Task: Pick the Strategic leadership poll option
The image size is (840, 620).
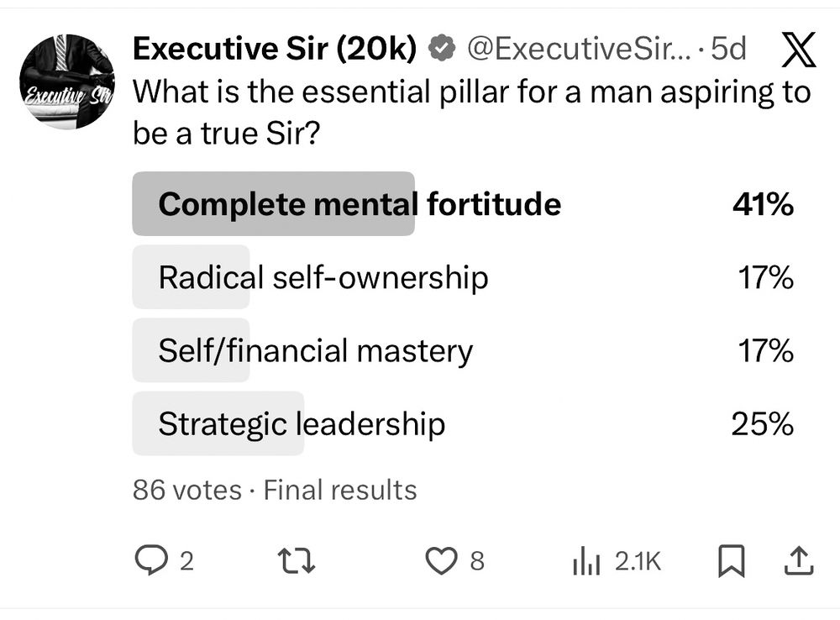Action: click(302, 423)
